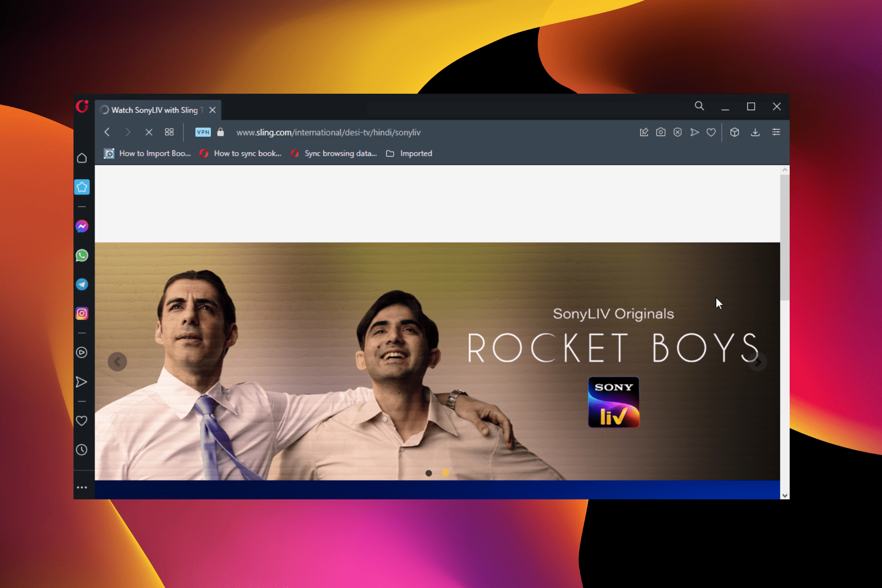The image size is (882, 588).
Task: Open the sidebar setup via three dots
Action: (x=82, y=487)
